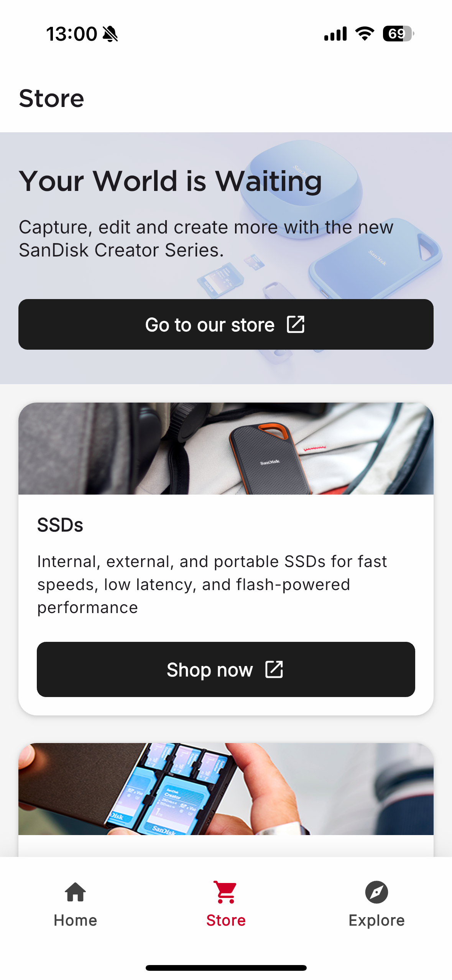
Task: Tap the silent mode bell icon
Action: [110, 34]
